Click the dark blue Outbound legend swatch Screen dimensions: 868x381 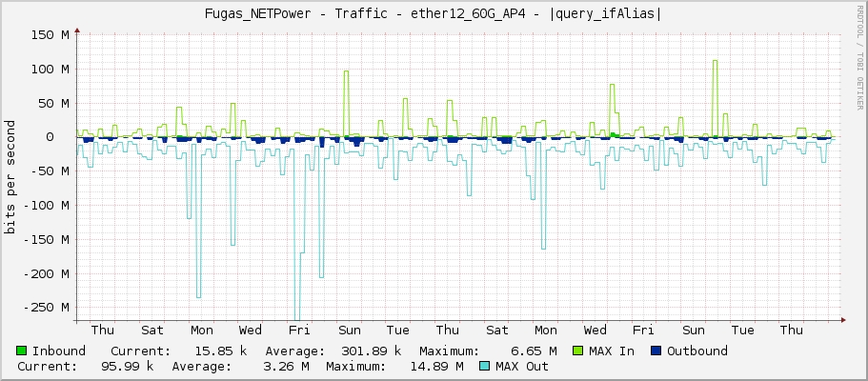click(656, 351)
